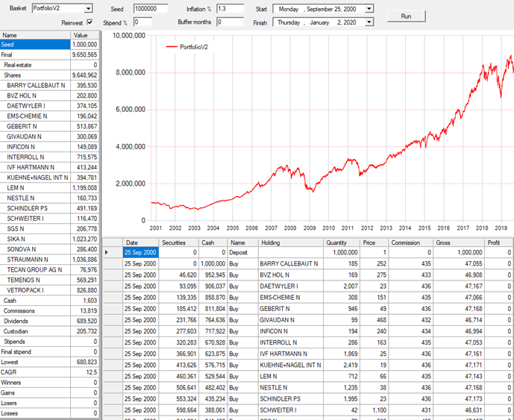Open the Basket dropdown arrow

[88, 9]
